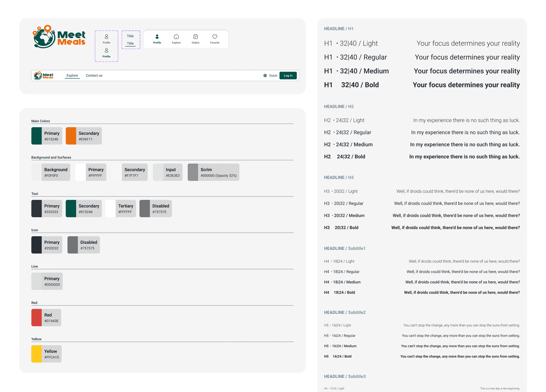This screenshot has width=546, height=392.
Task: Click the large Meet Meals logo
Action: tap(59, 37)
